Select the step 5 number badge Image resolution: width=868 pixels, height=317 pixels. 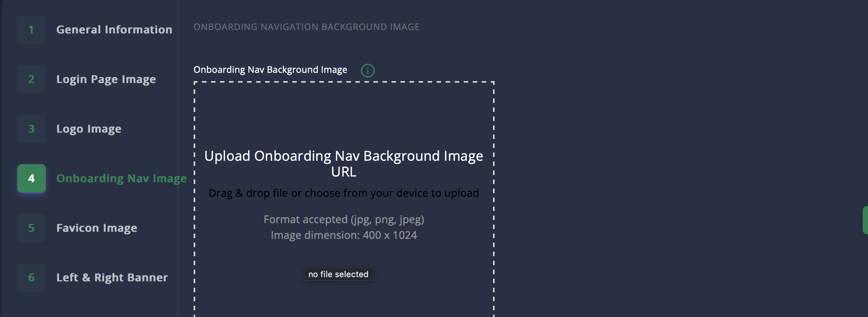[32, 228]
